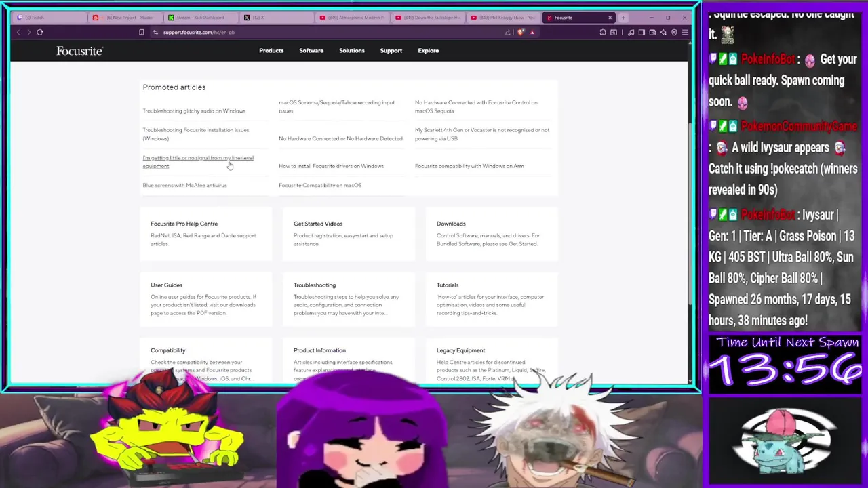Image resolution: width=868 pixels, height=488 pixels.
Task: Open the Get Started Videos card
Action: 349,234
